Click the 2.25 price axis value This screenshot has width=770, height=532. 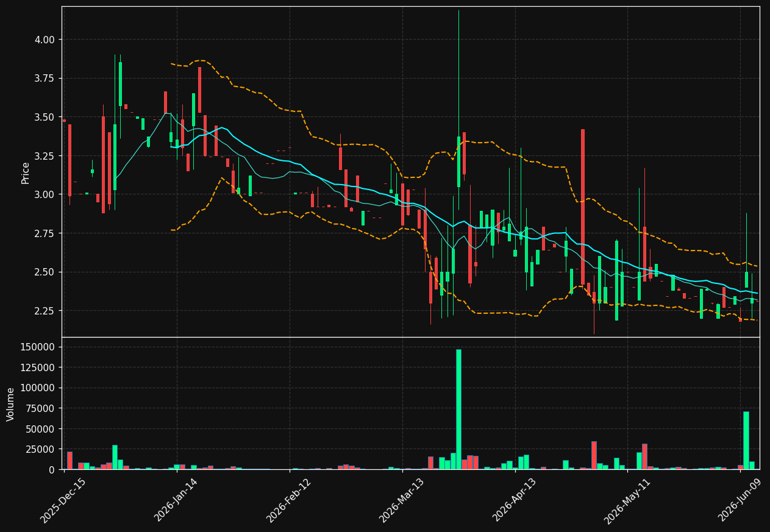click(x=45, y=311)
